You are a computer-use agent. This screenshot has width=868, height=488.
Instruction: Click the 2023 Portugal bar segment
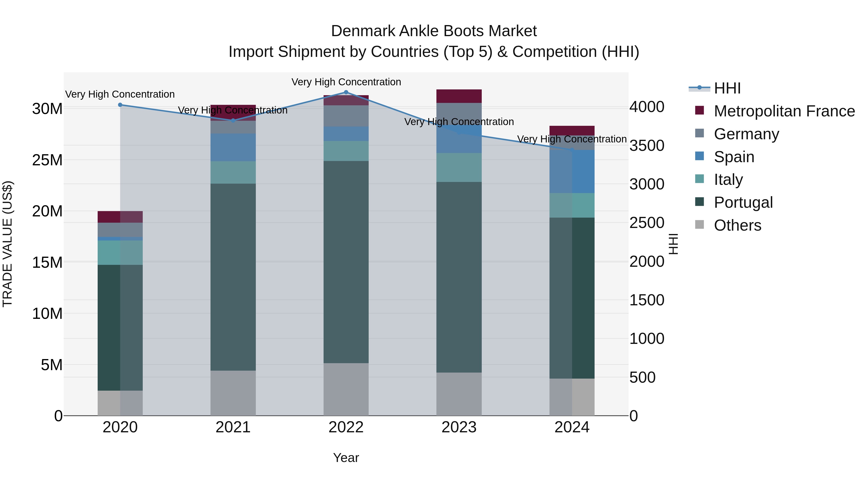click(x=459, y=277)
